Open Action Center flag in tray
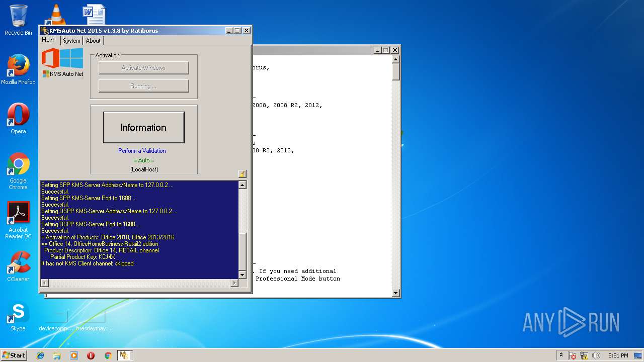This screenshot has height=362, width=644. coord(572,355)
